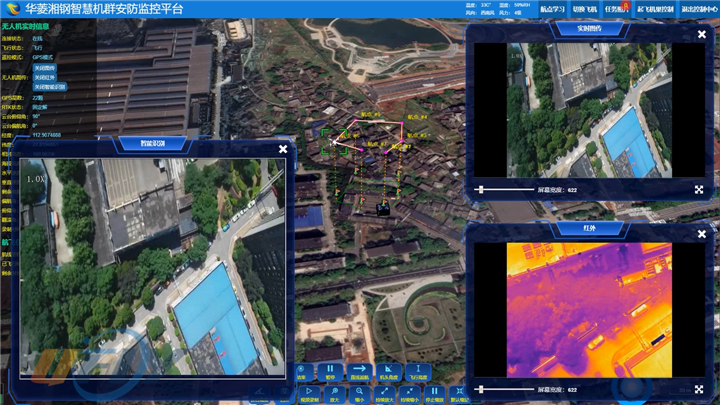The height and width of the screenshot is (405, 720).
Task: Expand the 红外 infrared video to fullscreen
Action: [x=699, y=389]
